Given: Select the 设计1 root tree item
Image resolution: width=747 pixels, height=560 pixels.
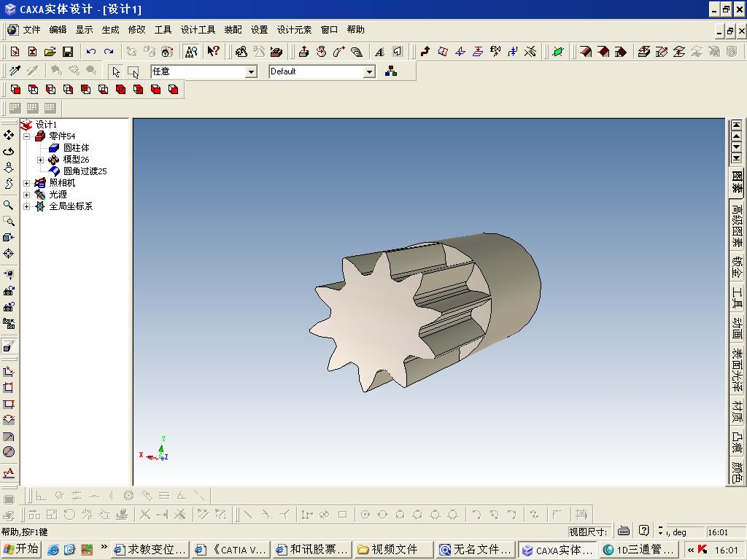Looking at the screenshot, I should click(46, 125).
